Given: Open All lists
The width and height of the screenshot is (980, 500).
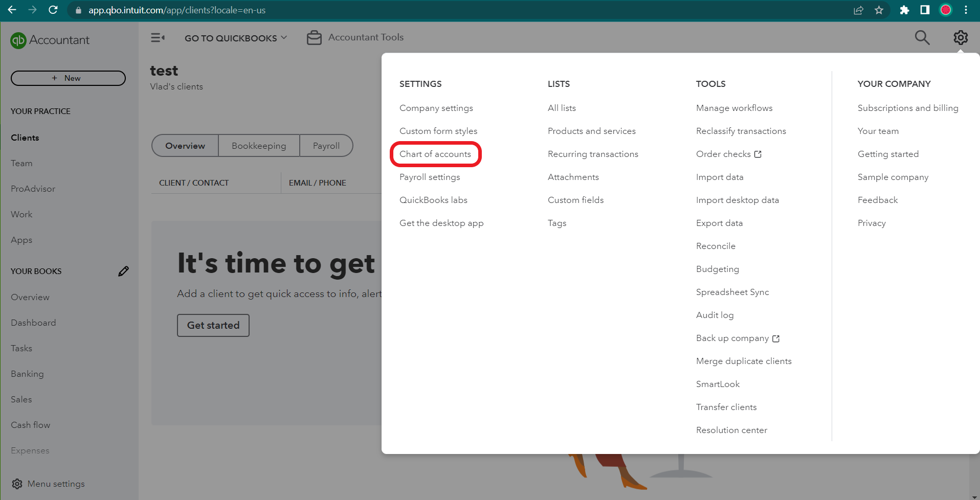Looking at the screenshot, I should pos(562,108).
